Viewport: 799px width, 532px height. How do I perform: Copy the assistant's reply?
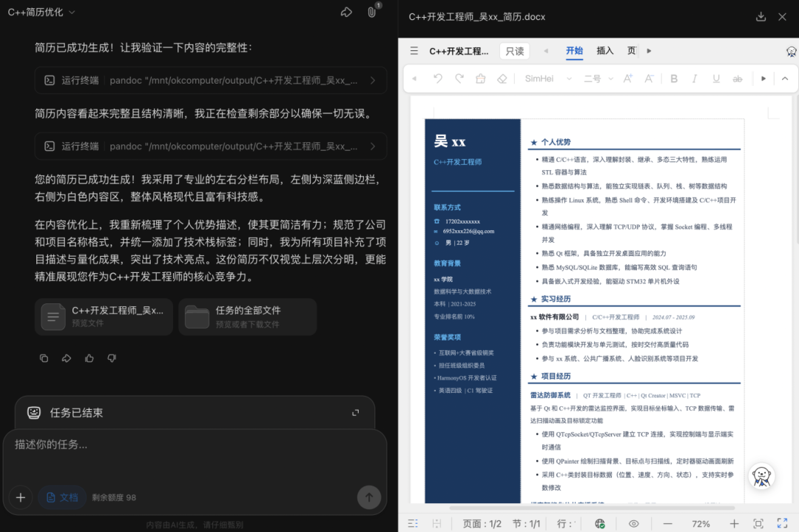(x=44, y=358)
